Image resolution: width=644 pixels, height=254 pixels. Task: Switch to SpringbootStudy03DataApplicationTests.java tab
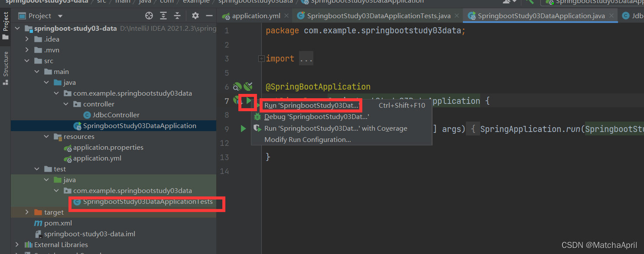(x=379, y=16)
